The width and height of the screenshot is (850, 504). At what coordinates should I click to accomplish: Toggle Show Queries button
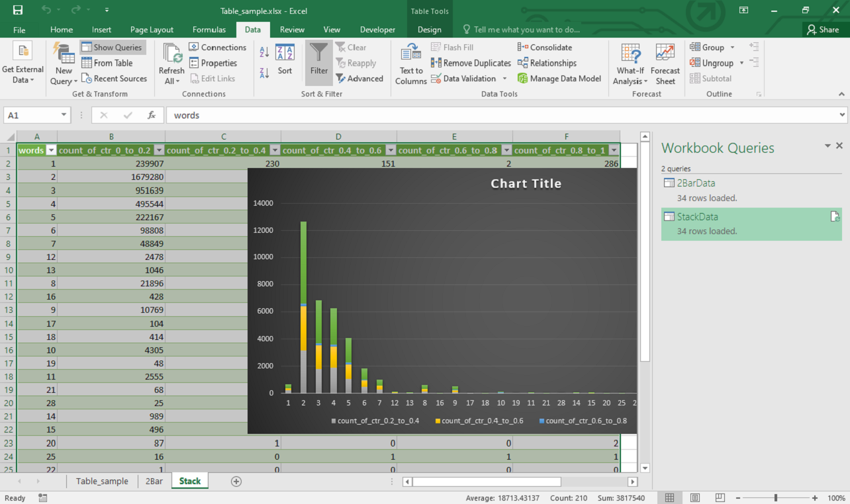click(x=111, y=47)
